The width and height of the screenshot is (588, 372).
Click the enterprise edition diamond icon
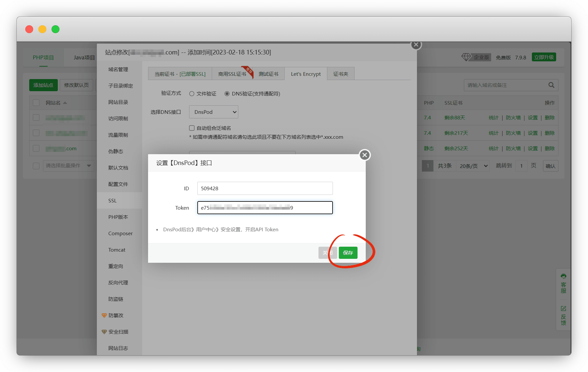click(466, 57)
